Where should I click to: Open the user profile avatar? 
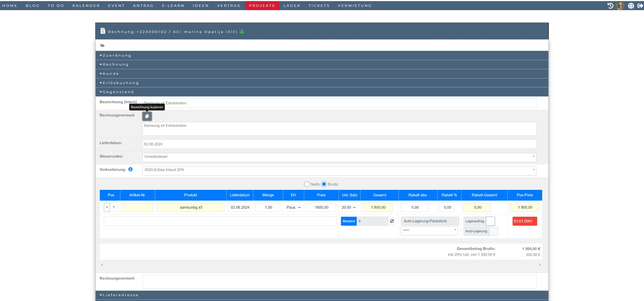(620, 6)
